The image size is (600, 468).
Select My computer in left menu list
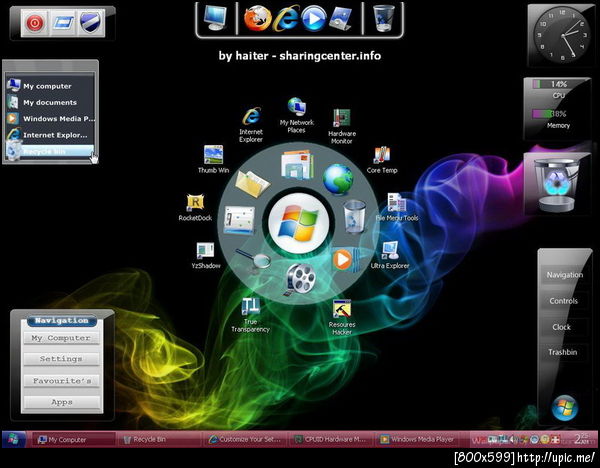[x=50, y=86]
